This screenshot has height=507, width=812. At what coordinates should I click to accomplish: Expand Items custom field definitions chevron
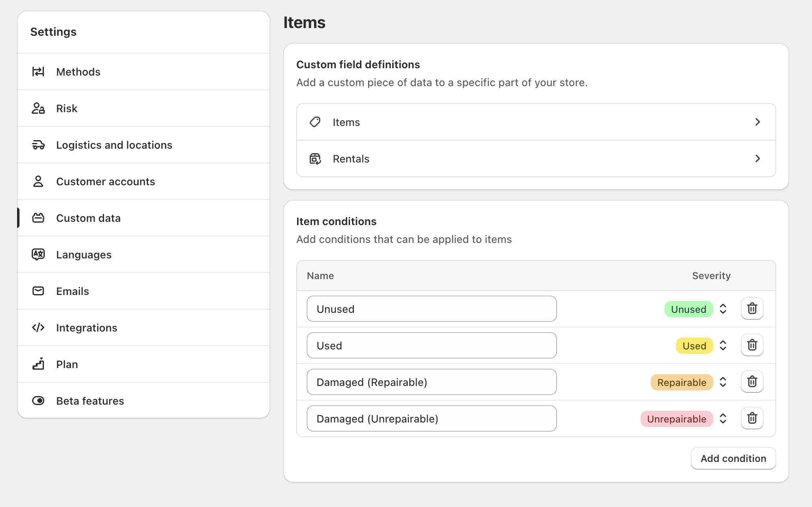click(758, 122)
